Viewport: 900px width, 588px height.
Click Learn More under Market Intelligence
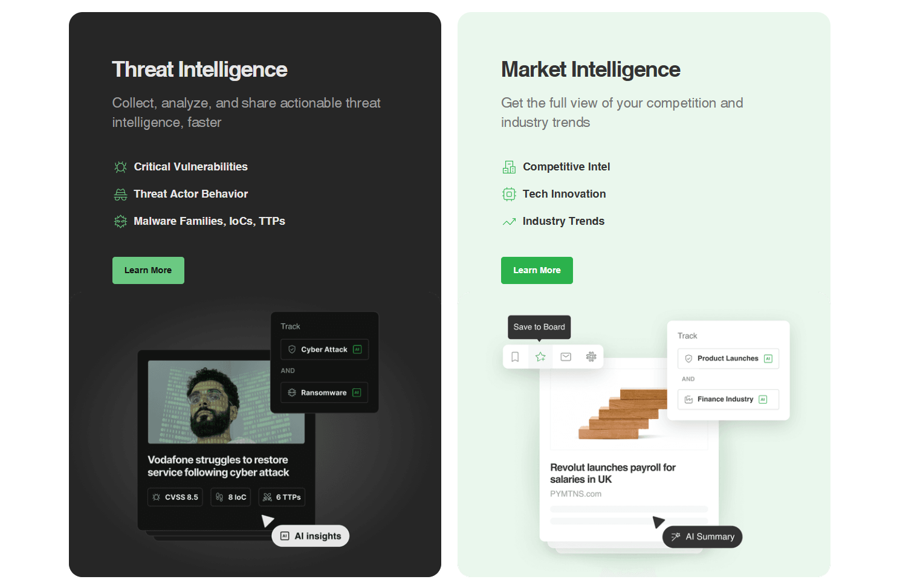pyautogui.click(x=537, y=270)
